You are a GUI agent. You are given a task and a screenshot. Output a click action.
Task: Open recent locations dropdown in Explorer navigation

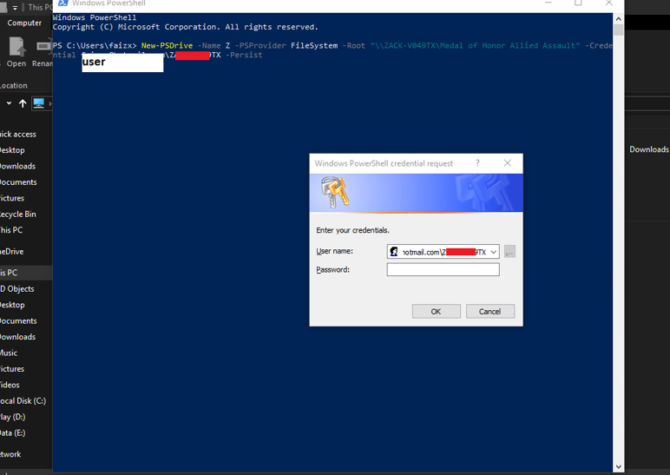[8, 103]
